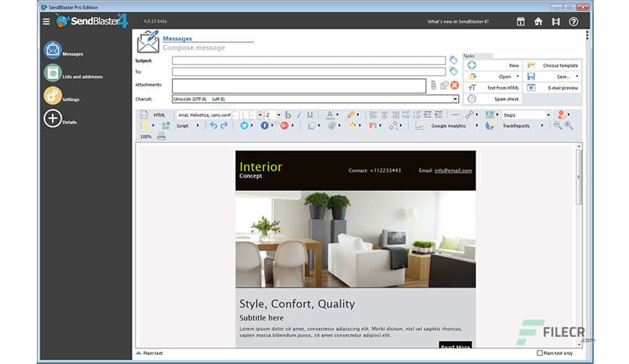Click the printer icon below toolbar
The image size is (629, 364).
pos(161,137)
